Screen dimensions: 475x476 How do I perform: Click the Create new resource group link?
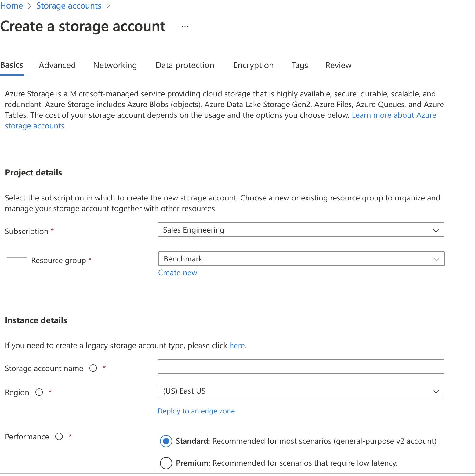point(177,273)
